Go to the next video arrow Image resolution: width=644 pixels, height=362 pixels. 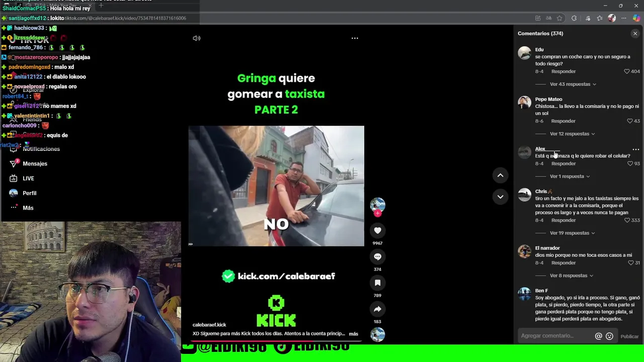coord(500,197)
